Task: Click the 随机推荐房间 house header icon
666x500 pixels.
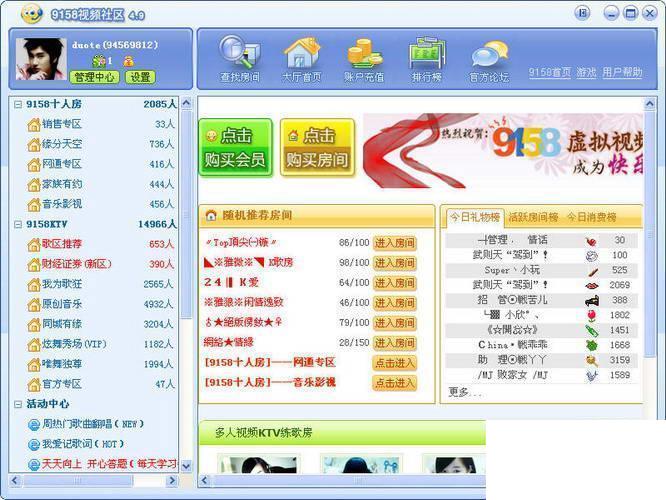Action: click(x=211, y=215)
